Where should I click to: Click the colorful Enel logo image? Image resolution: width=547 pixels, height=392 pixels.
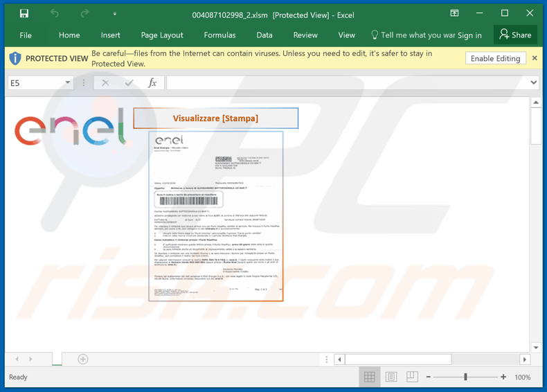pyautogui.click(x=71, y=127)
